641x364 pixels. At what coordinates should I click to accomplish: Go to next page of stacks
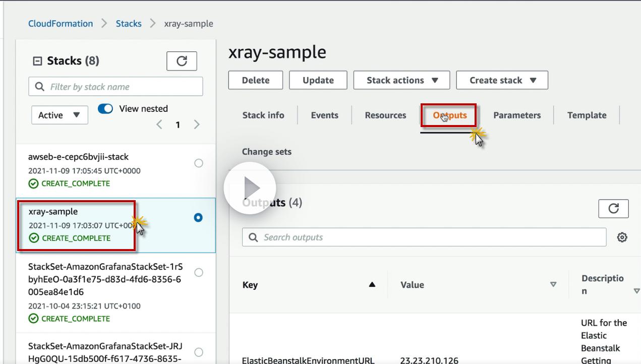click(197, 125)
